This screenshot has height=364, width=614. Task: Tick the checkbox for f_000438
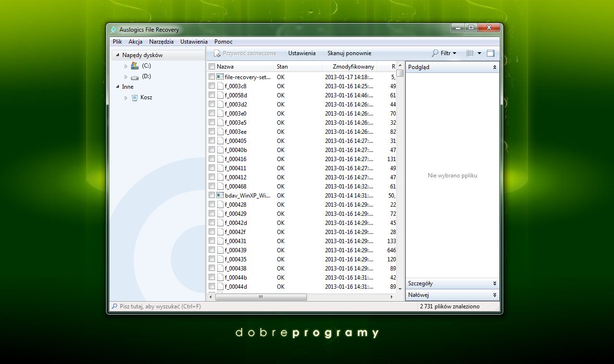[x=212, y=268]
